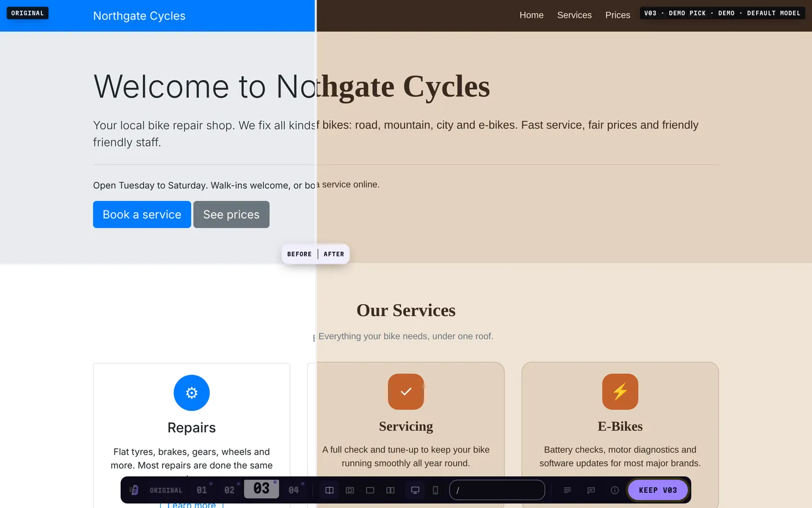Click the Book a service button
This screenshot has width=812, height=508.
(x=142, y=214)
